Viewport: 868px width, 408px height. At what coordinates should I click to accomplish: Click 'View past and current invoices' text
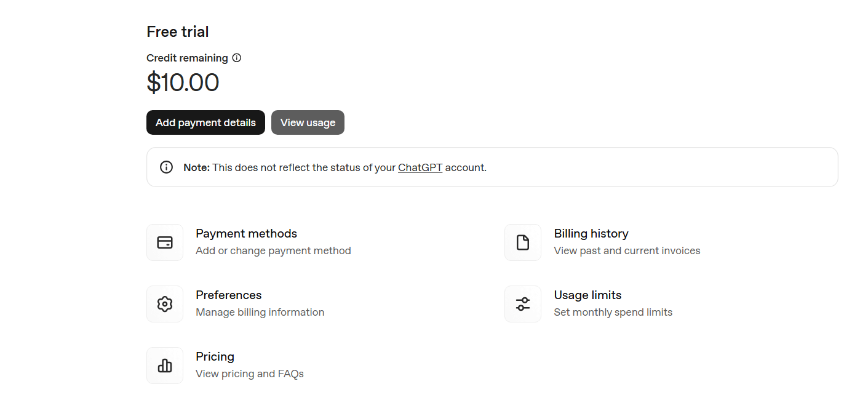point(627,251)
